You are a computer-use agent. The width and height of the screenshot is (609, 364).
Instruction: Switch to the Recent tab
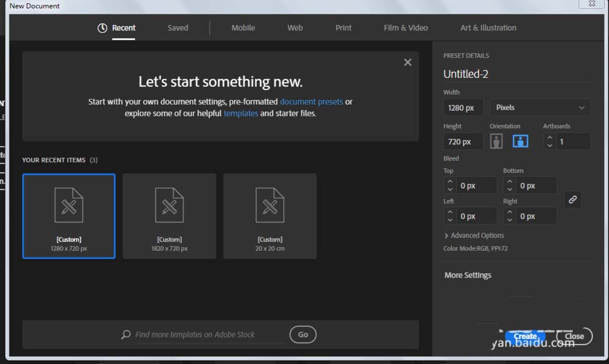point(124,28)
